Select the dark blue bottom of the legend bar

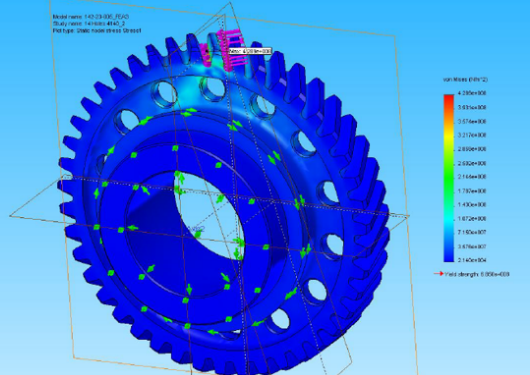449,255
